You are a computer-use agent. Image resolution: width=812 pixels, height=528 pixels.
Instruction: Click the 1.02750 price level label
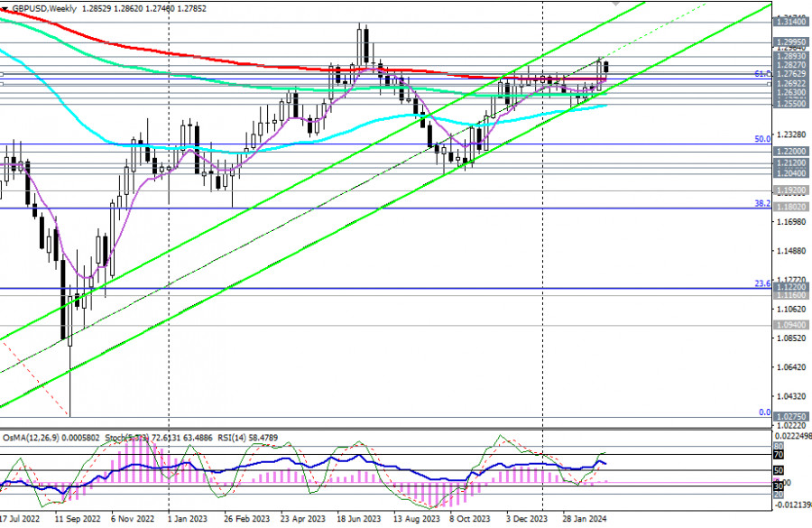(790, 416)
